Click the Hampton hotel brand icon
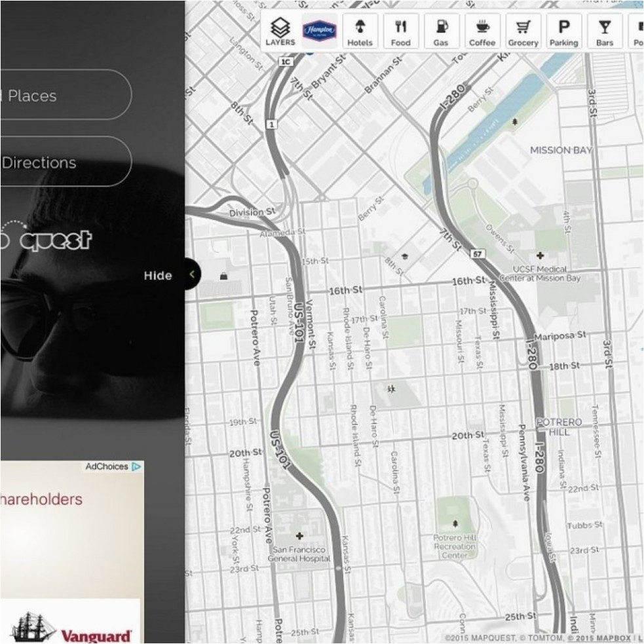Image resolution: width=644 pixels, height=644 pixels. coord(319,31)
